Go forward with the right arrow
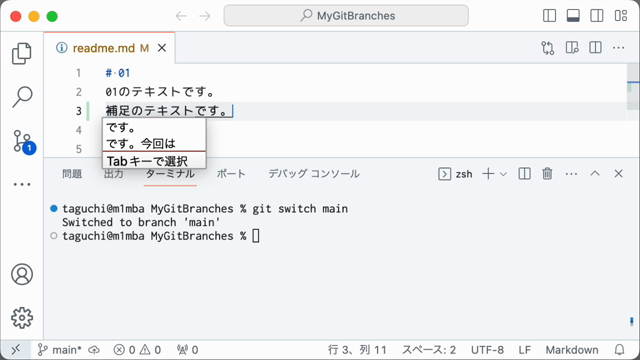640x360 pixels. click(x=205, y=16)
